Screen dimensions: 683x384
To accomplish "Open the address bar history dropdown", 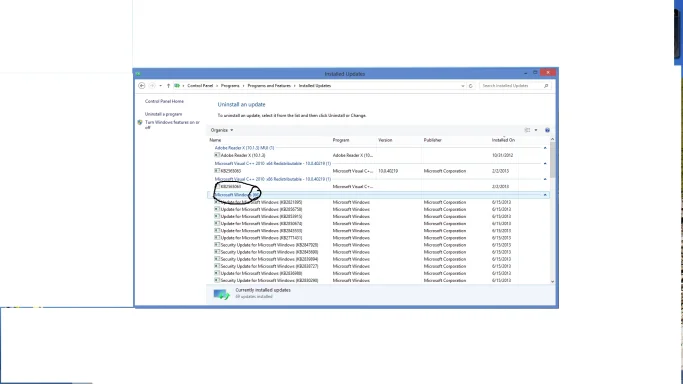I will (463, 86).
